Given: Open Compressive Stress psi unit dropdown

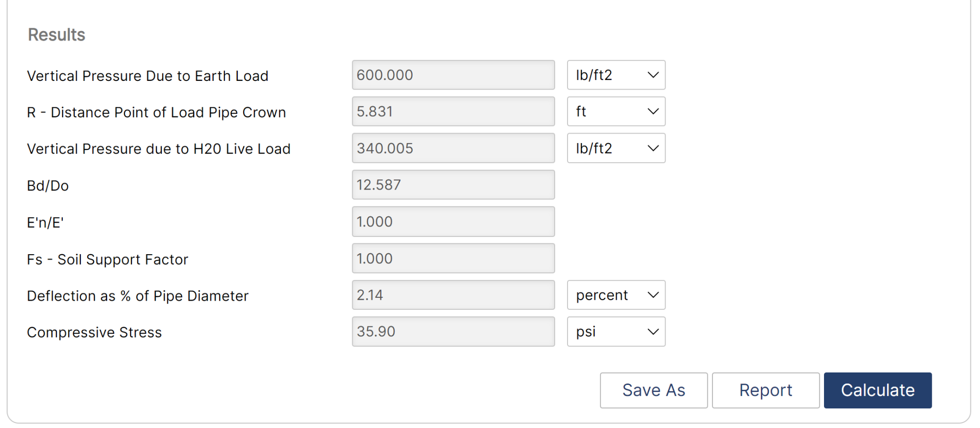Looking at the screenshot, I should pos(616,331).
